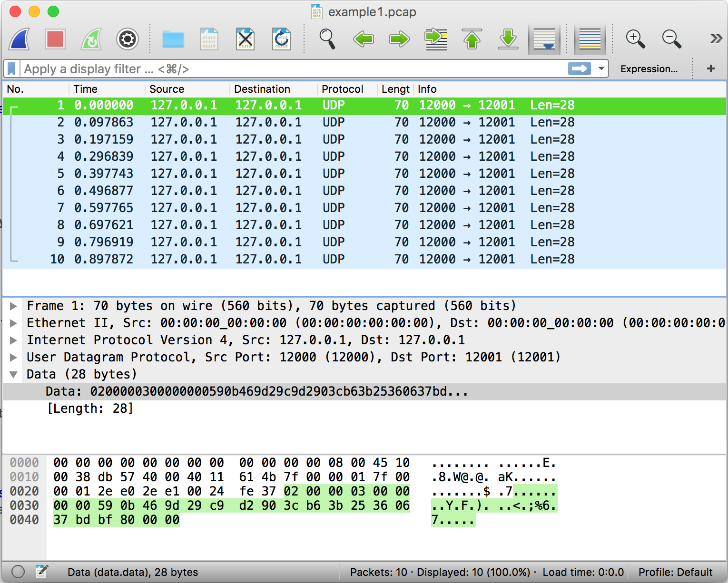Select packet 6 at time 0.496877
Image resolution: width=728 pixels, height=583 pixels.
(x=364, y=191)
